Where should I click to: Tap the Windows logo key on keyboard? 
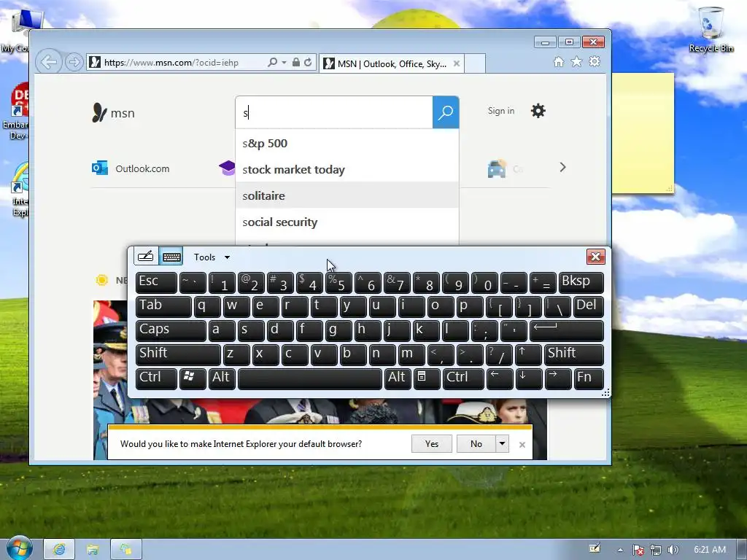(193, 378)
